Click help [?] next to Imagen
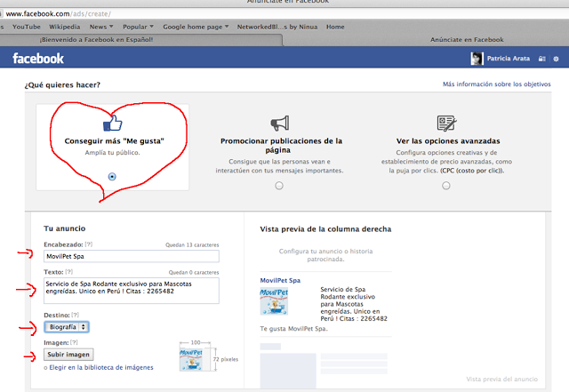The width and height of the screenshot is (569, 392). click(74, 342)
